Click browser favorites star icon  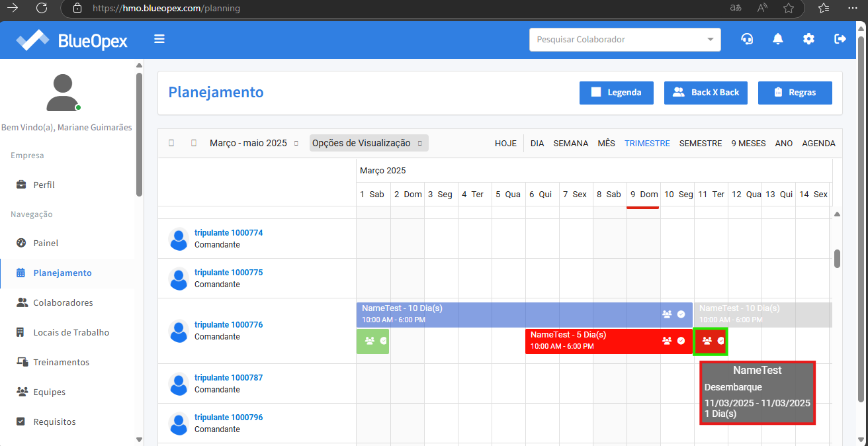(x=789, y=8)
